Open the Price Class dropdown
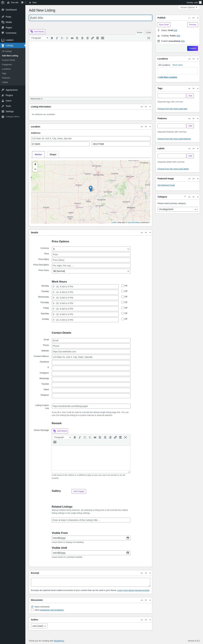The image size is (203, 644). coord(91,271)
